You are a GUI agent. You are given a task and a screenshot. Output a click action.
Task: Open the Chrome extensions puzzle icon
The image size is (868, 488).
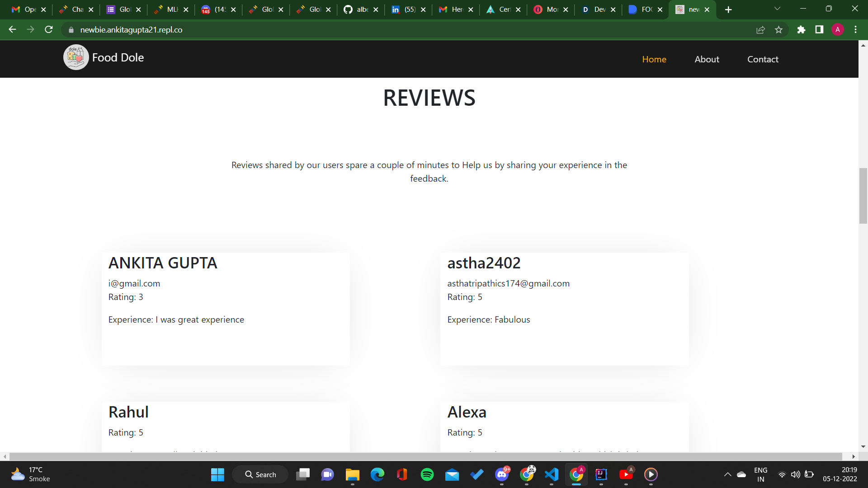pos(801,30)
